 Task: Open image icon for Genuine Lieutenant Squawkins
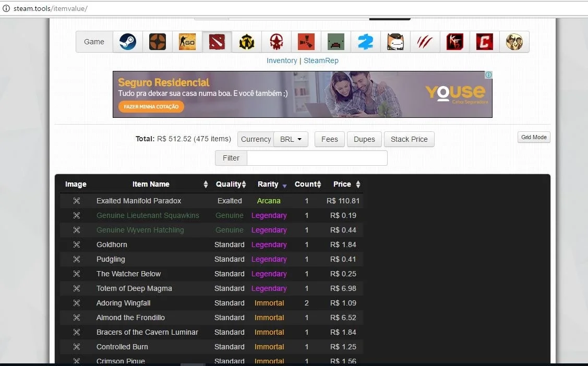tap(77, 215)
